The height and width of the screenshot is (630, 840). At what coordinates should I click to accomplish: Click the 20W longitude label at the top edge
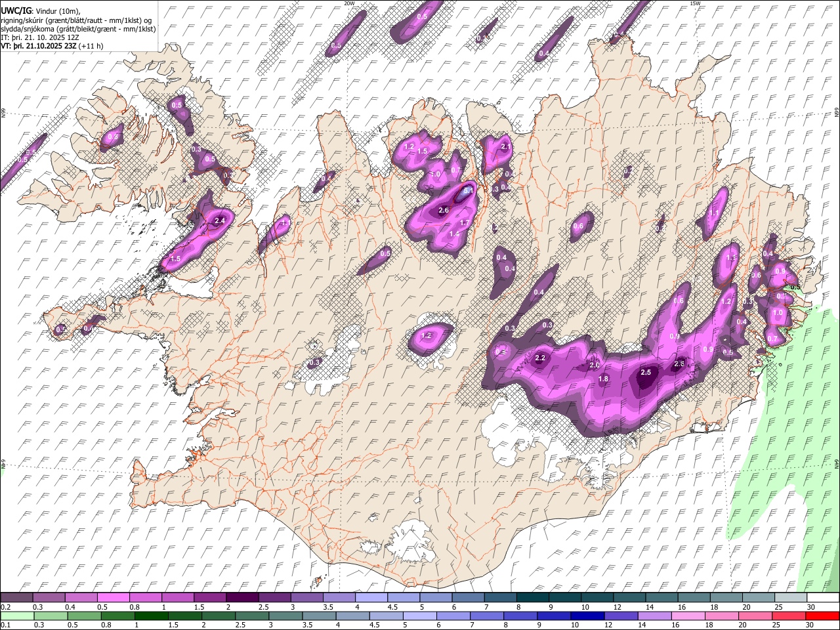pyautogui.click(x=349, y=3)
